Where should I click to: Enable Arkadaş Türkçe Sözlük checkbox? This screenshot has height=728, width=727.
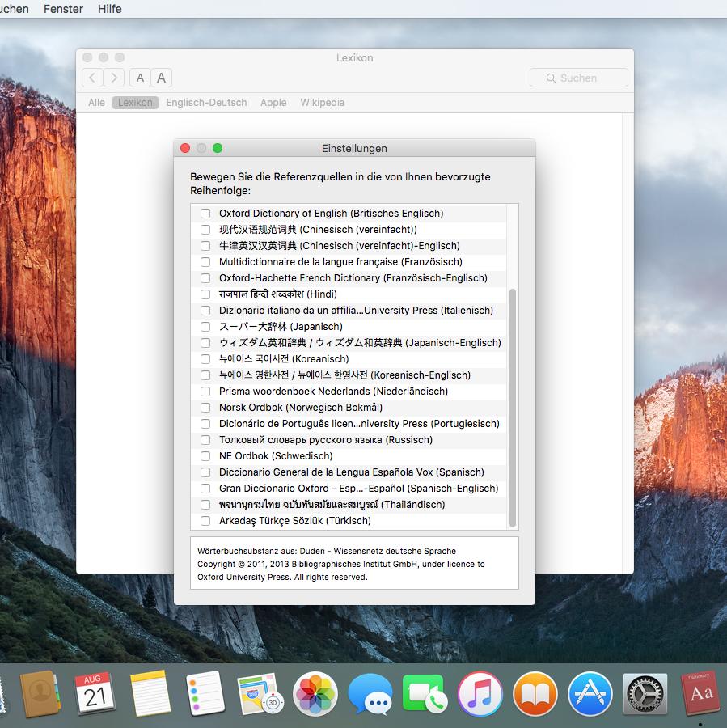point(205,521)
